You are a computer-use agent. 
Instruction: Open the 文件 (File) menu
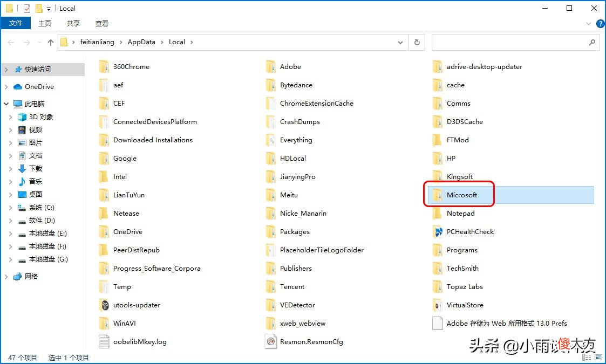point(16,23)
